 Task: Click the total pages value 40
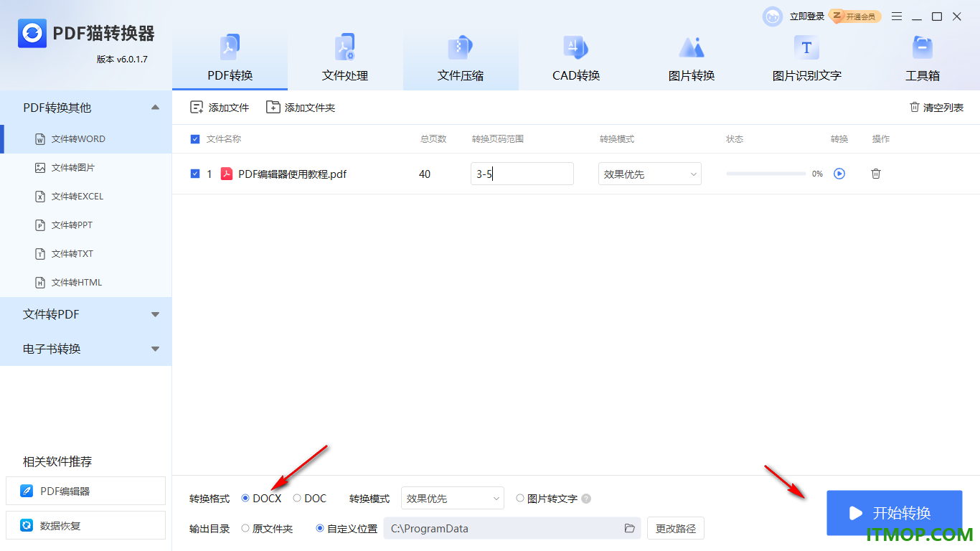click(x=425, y=174)
